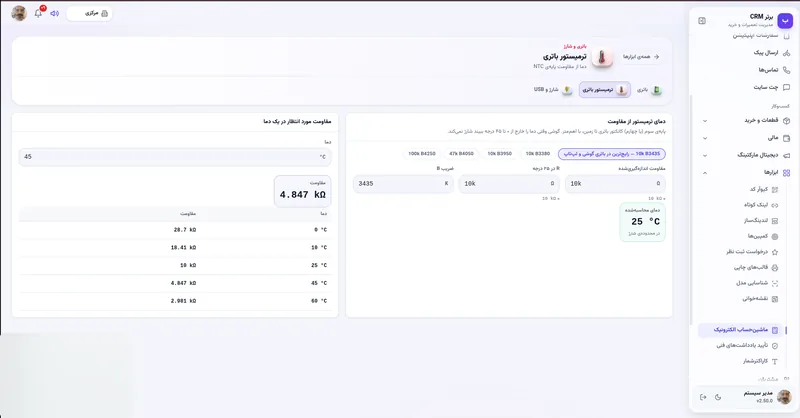Click the قطعات و خرید box icon
The image size is (800, 418).
[786, 121]
